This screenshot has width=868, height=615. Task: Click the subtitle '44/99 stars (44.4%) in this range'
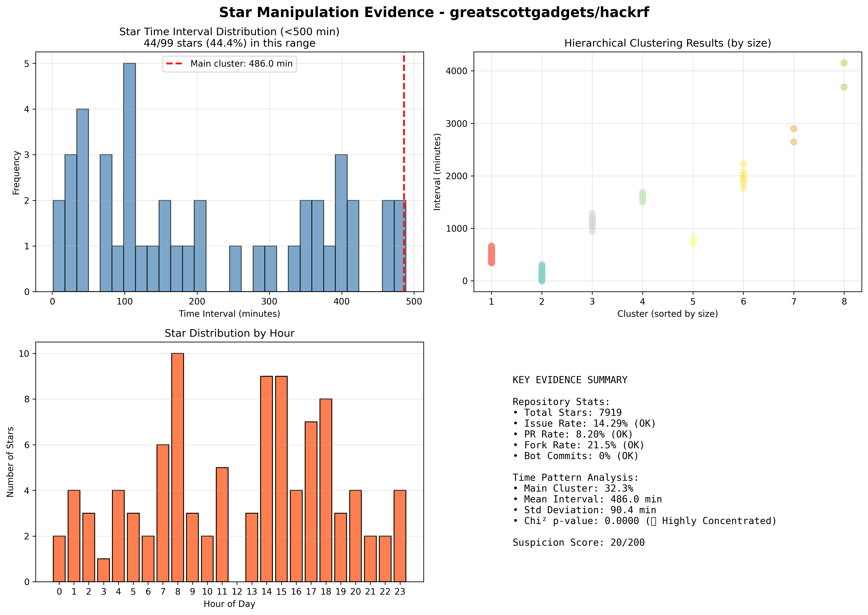[229, 43]
